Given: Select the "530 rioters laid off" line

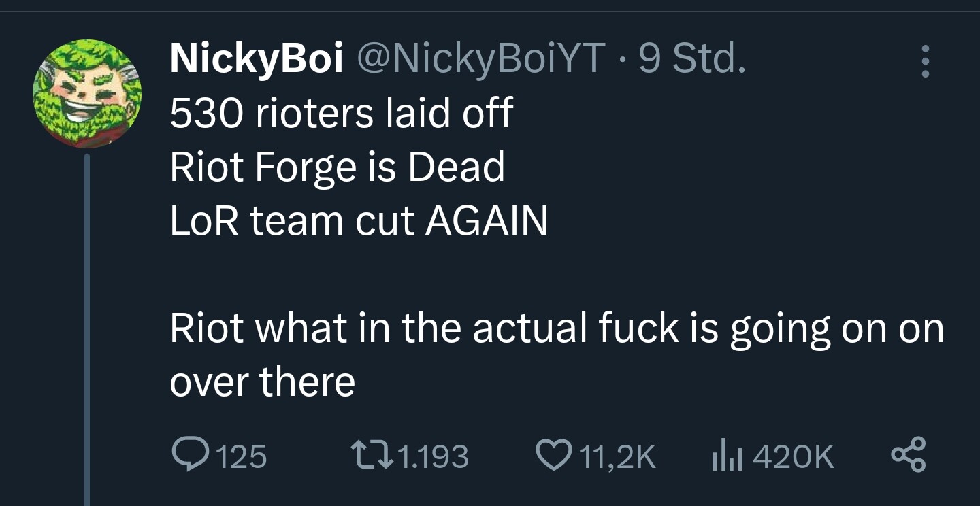Looking at the screenshot, I should tap(340, 114).
